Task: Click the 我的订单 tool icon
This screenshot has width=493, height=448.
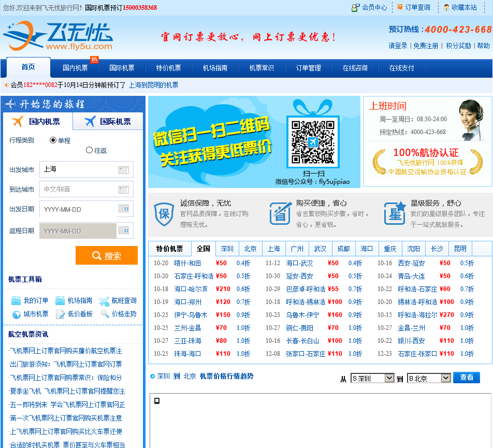Action: [16, 300]
